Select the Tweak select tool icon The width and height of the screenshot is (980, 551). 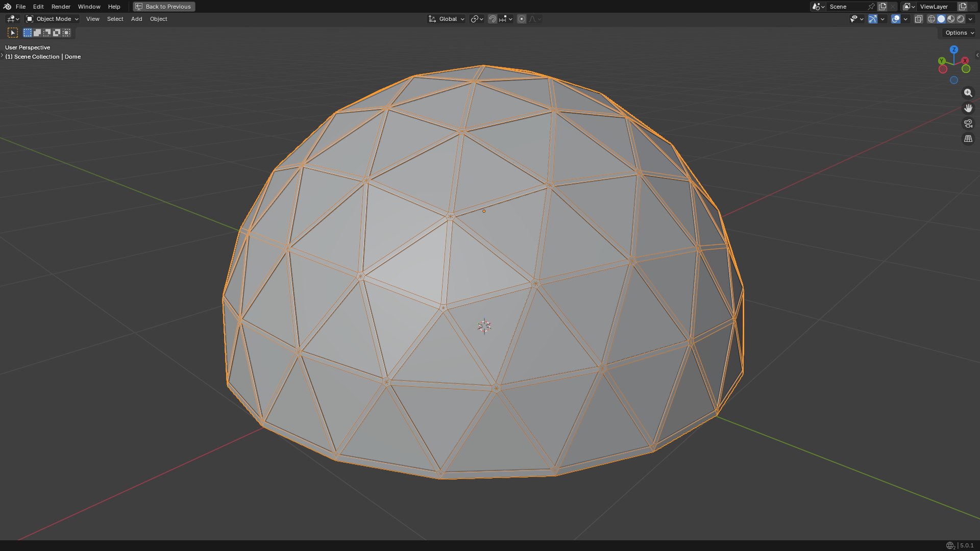[13, 33]
